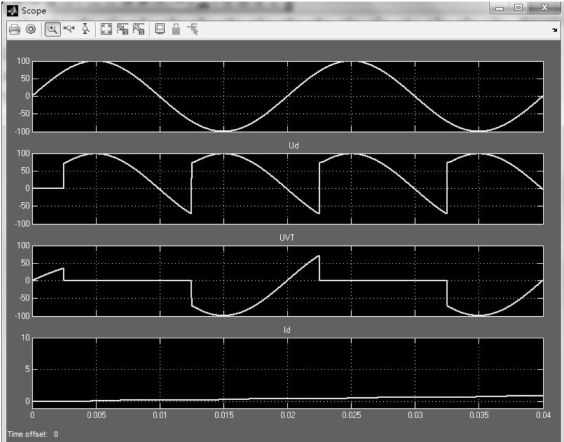This screenshot has width=564, height=442.
Task: Click the Time offset label
Action: click(x=27, y=434)
